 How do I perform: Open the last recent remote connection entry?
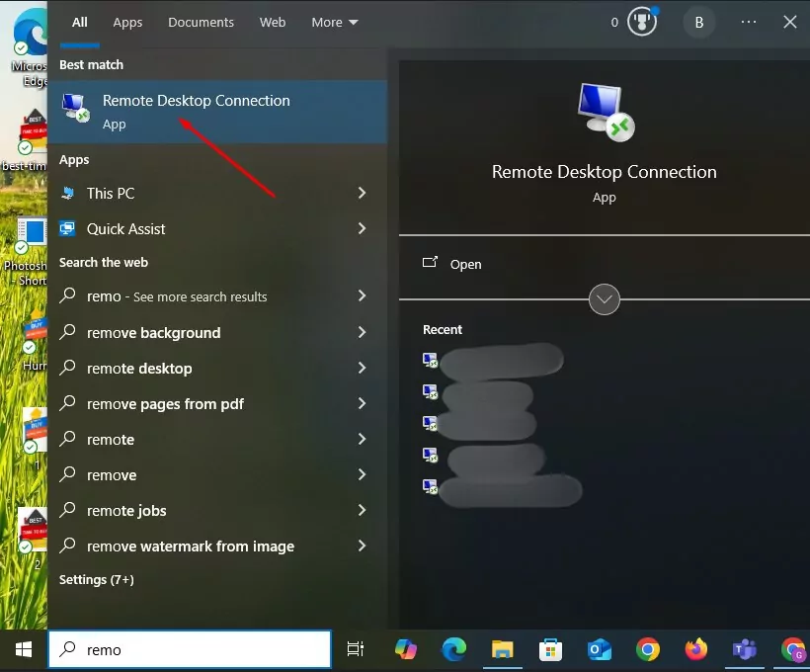(502, 489)
